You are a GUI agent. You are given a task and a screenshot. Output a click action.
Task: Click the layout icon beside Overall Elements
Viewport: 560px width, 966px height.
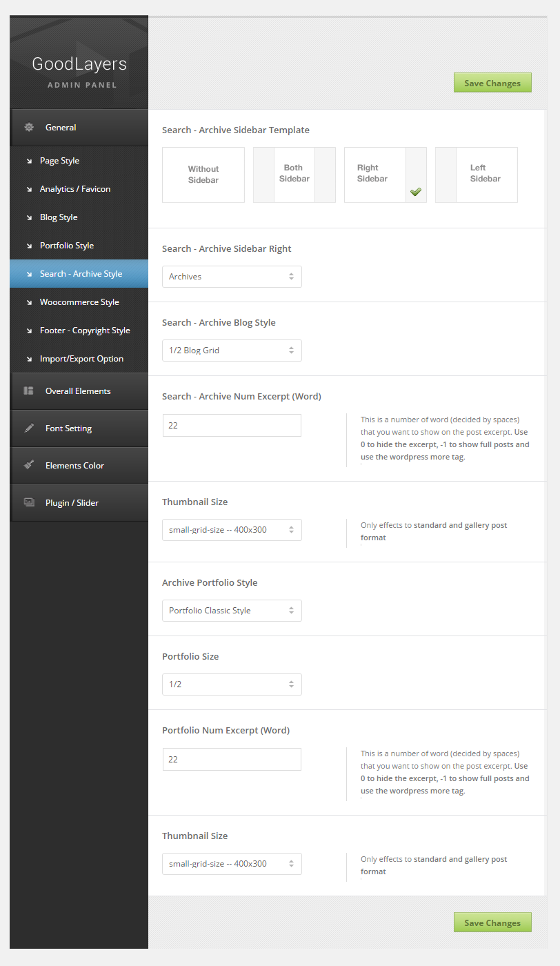(x=29, y=391)
